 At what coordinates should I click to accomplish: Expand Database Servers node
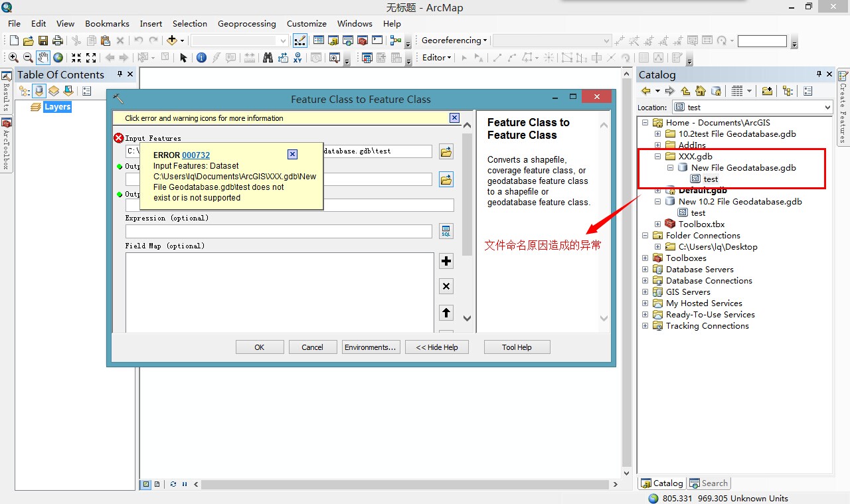[x=645, y=270]
